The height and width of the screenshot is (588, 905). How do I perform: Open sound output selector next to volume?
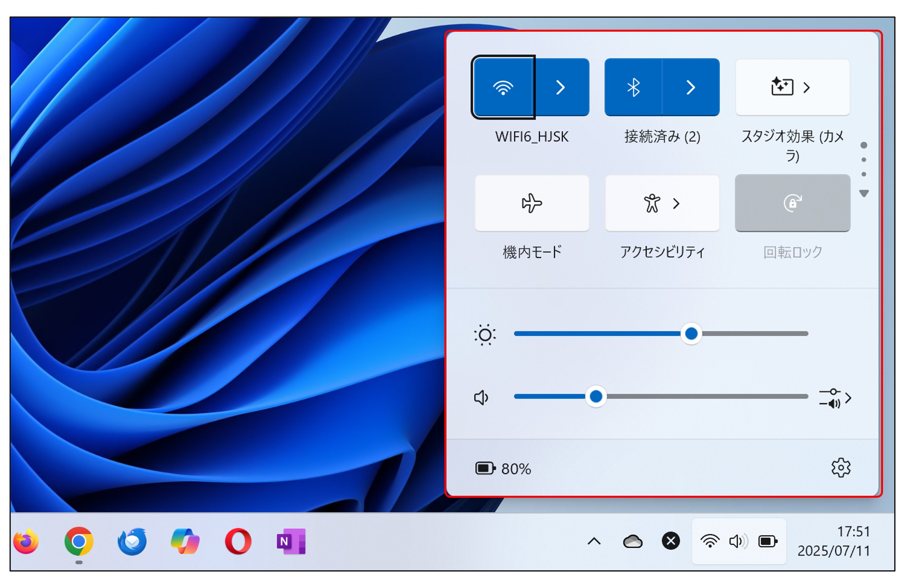[834, 398]
